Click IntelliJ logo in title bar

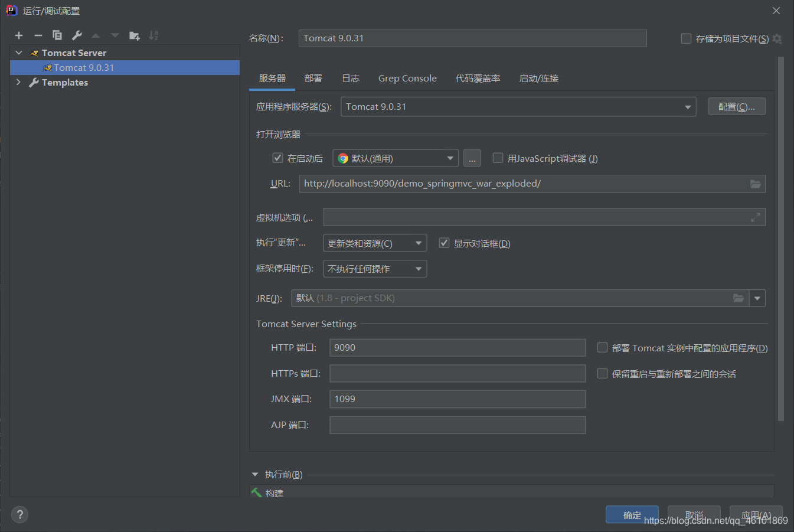[11, 11]
